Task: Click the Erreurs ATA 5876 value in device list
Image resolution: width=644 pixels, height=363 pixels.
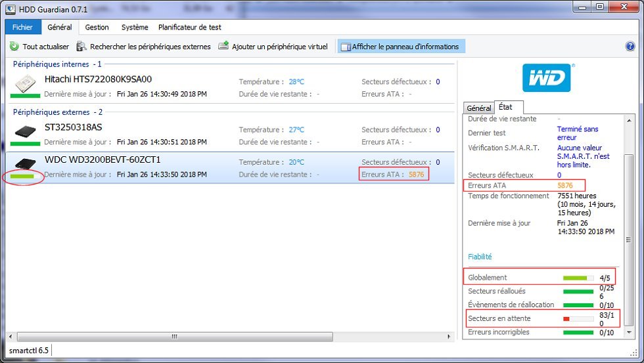Action: point(416,175)
